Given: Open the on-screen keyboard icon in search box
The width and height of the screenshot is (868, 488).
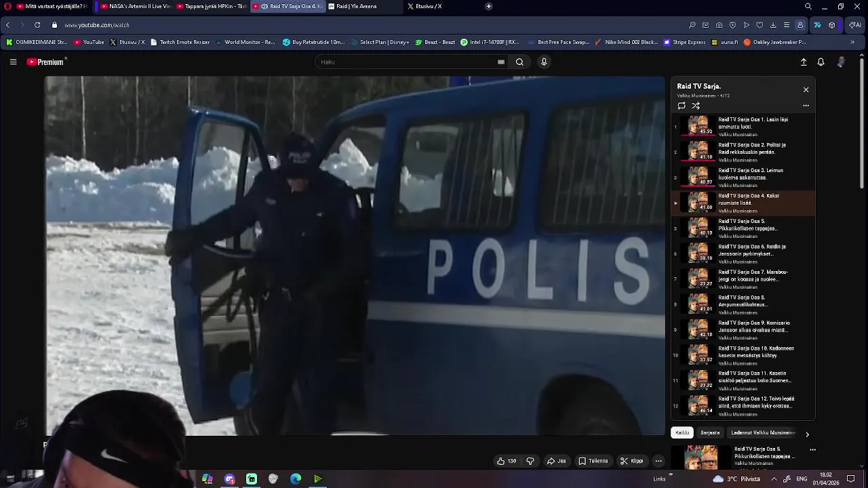Looking at the screenshot, I should 501,62.
